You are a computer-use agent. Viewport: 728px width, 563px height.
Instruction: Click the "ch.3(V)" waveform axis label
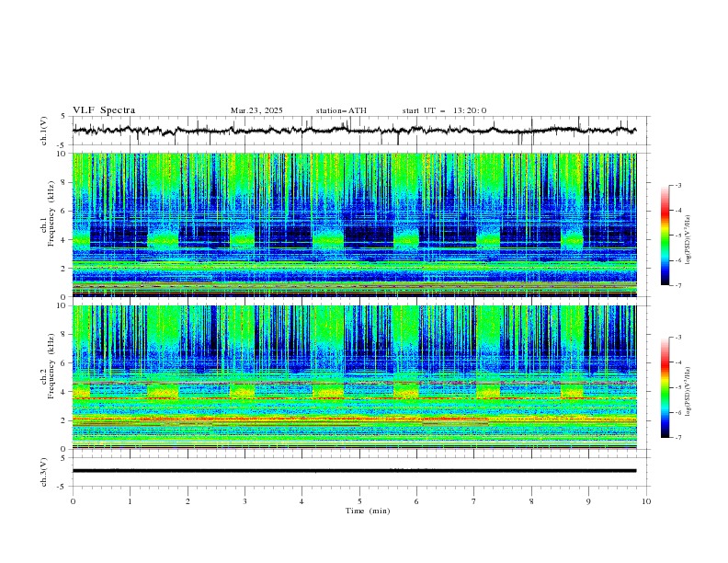[x=44, y=472]
